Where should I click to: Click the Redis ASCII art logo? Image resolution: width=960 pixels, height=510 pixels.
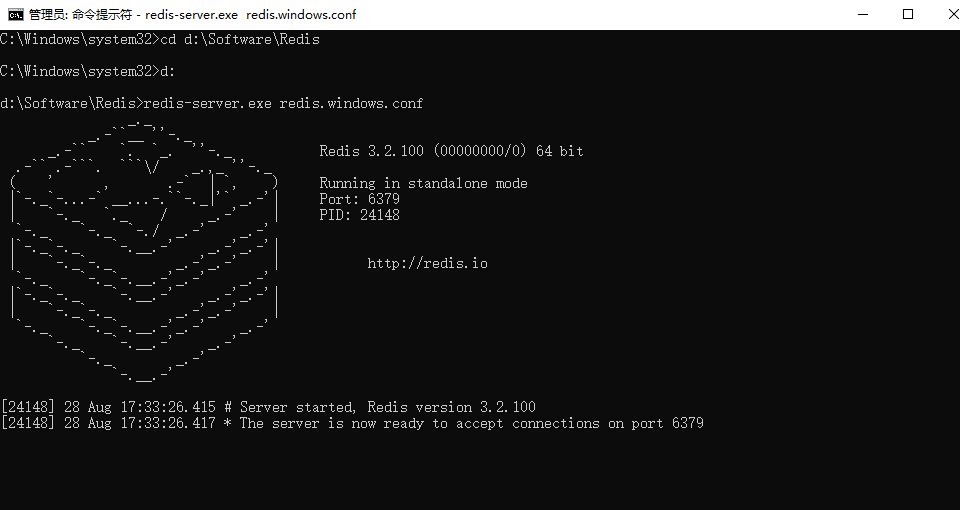(x=144, y=252)
